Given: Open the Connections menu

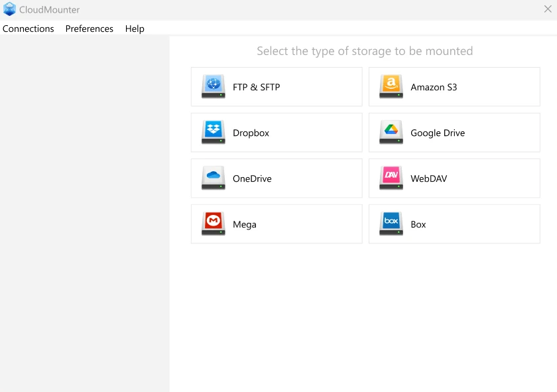Looking at the screenshot, I should click(x=28, y=29).
